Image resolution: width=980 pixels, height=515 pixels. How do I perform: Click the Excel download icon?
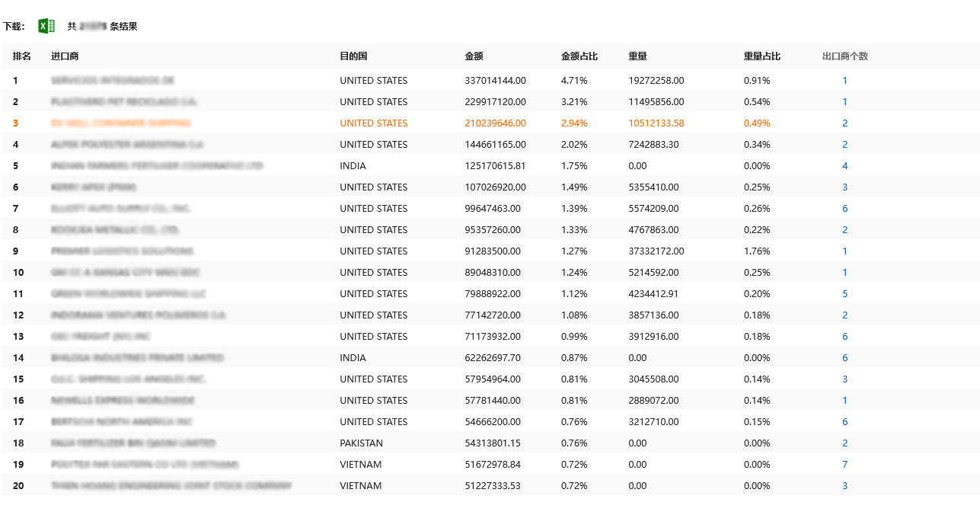(46, 26)
